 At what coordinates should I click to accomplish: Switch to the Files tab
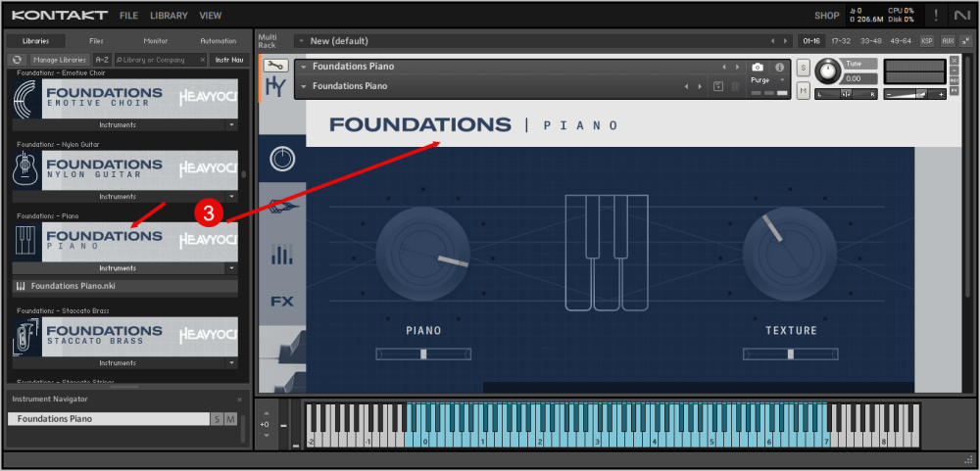coord(96,41)
